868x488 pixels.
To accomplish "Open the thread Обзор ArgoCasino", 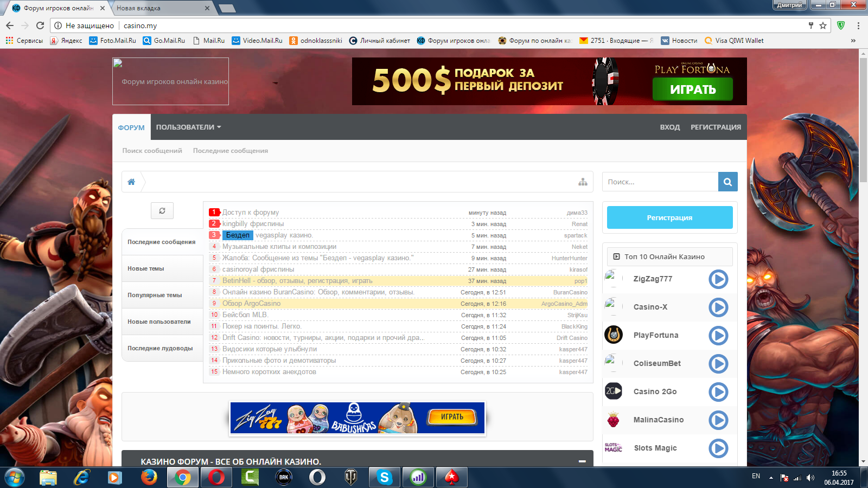I will tap(251, 304).
